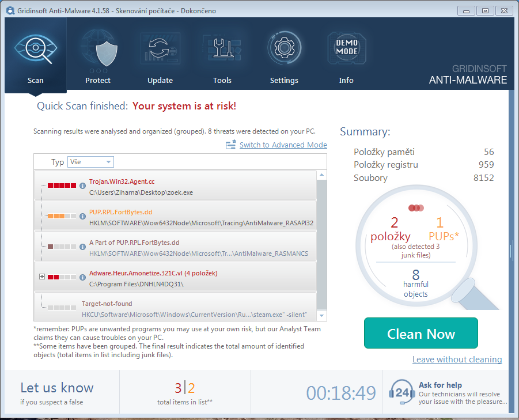Click the 1 PUPs count

(444, 229)
